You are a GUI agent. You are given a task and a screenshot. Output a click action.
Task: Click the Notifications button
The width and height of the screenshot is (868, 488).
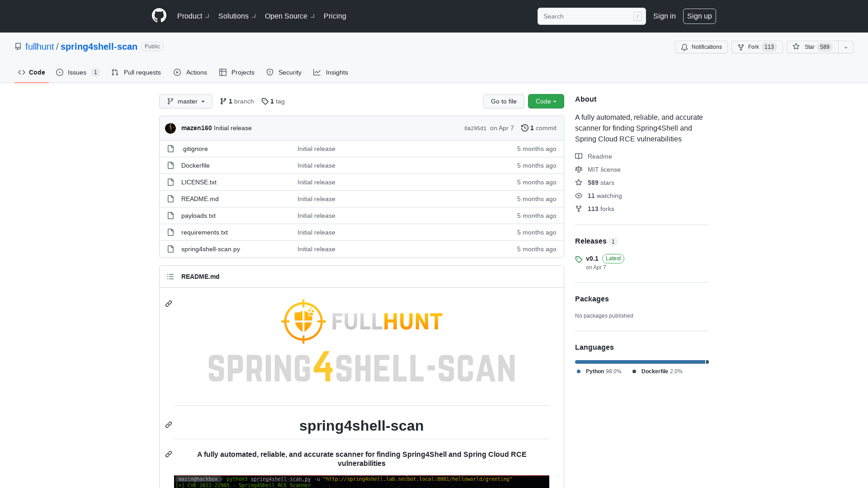(x=701, y=47)
